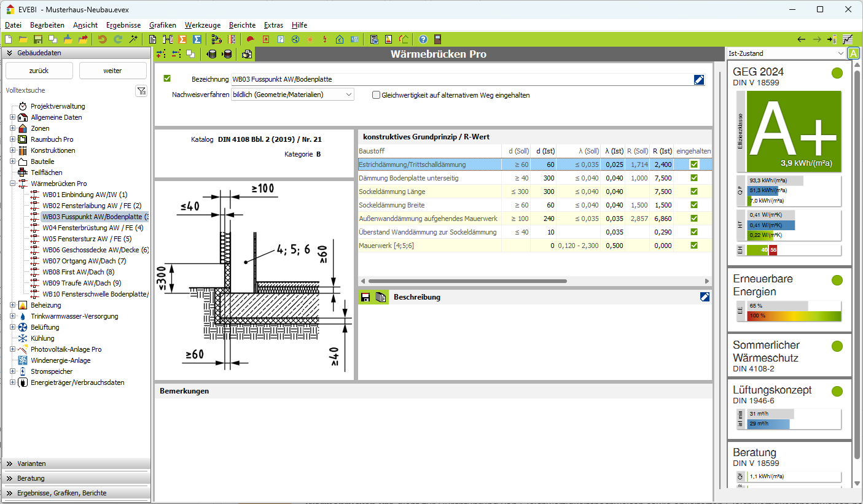The height and width of the screenshot is (504, 863).
Task: Click the weiter button
Action: click(112, 71)
